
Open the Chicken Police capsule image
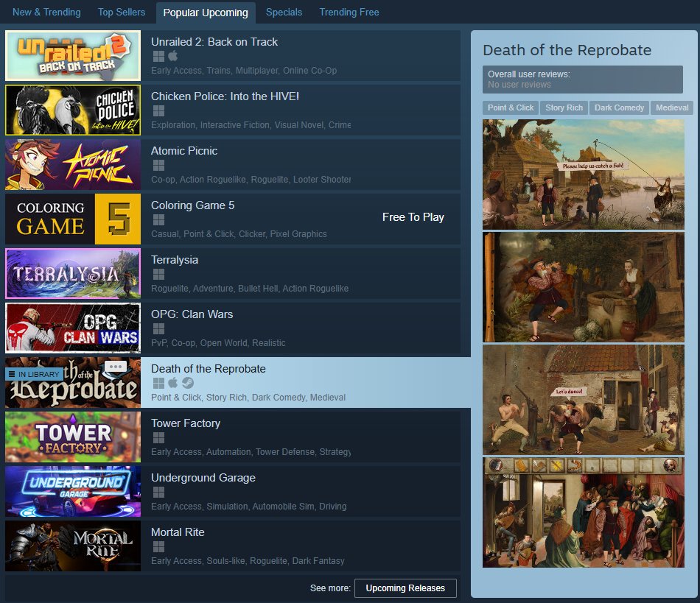[73, 110]
